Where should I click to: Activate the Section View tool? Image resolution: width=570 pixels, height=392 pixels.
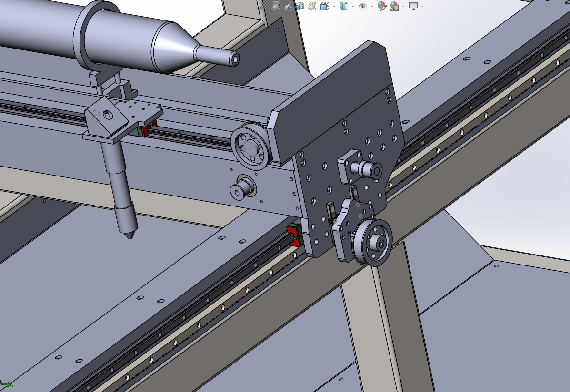click(x=300, y=6)
